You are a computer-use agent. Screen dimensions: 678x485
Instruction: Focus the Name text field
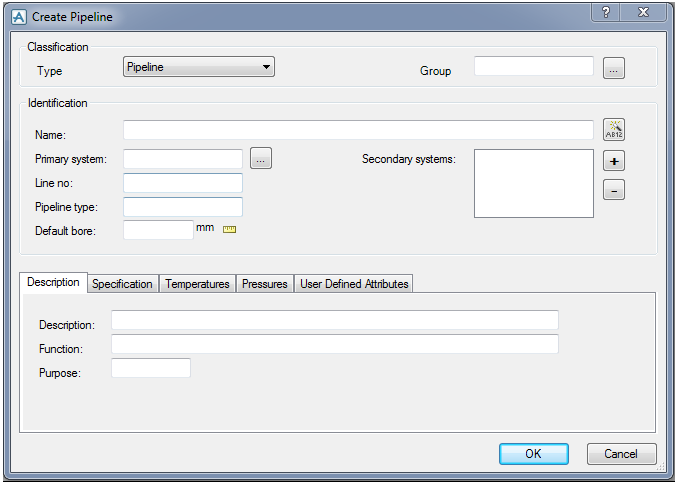[x=358, y=130]
